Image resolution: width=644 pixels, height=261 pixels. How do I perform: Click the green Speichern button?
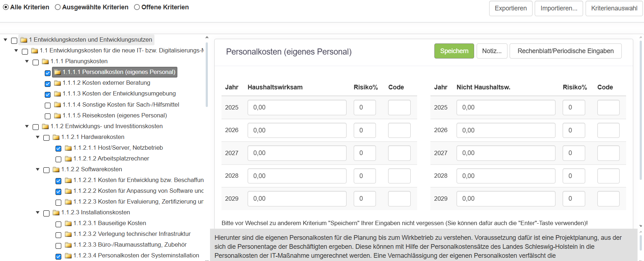454,51
